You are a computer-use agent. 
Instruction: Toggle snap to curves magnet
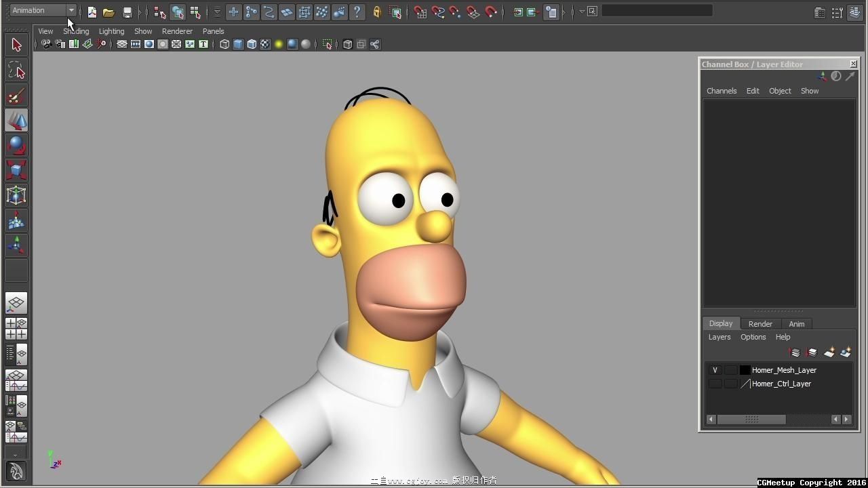[438, 12]
